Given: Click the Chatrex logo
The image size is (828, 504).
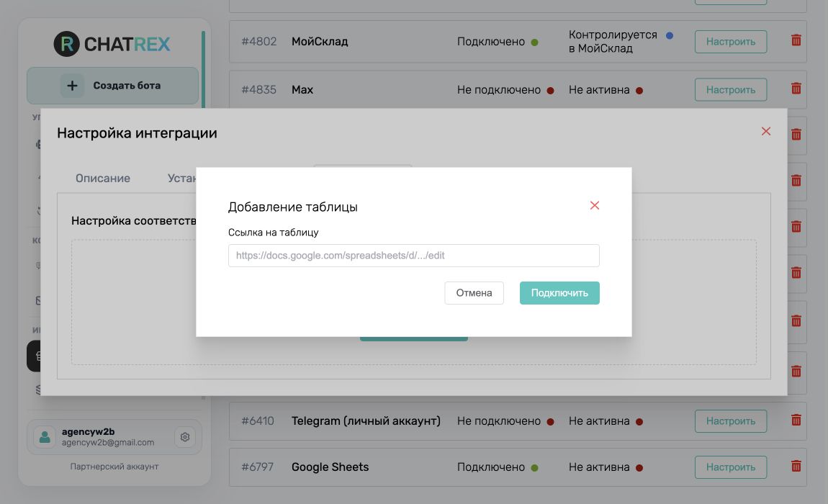Looking at the screenshot, I should click(x=112, y=44).
